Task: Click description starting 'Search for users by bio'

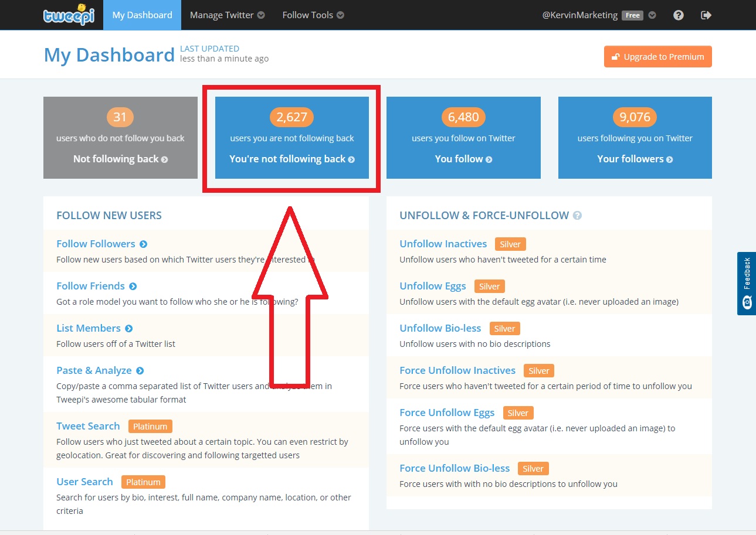Action: pyautogui.click(x=204, y=504)
